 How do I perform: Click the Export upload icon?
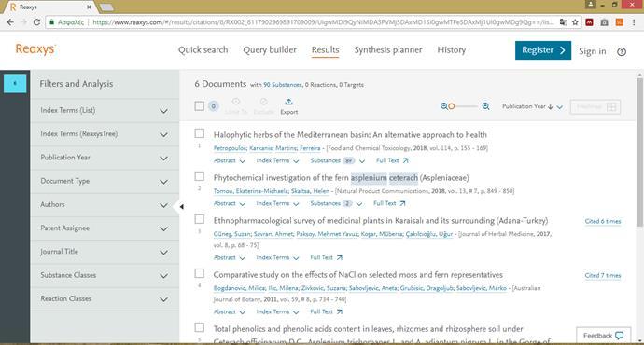click(288, 102)
